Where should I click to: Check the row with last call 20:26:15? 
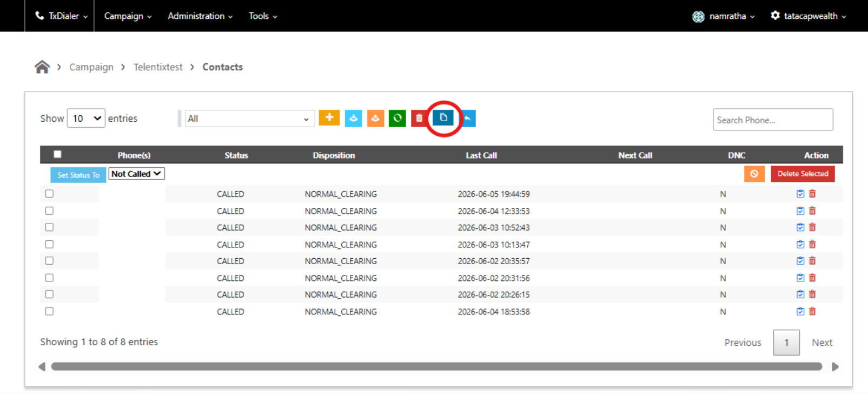point(49,294)
